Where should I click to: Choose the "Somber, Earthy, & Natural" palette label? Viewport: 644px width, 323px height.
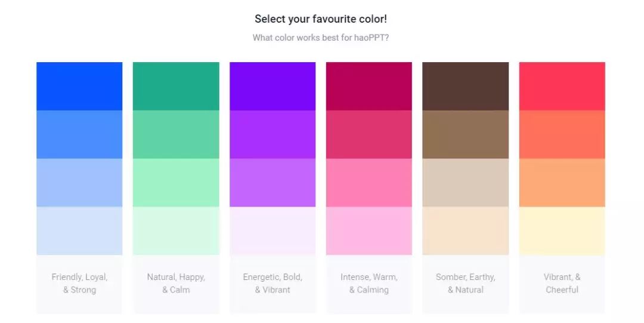pos(465,284)
